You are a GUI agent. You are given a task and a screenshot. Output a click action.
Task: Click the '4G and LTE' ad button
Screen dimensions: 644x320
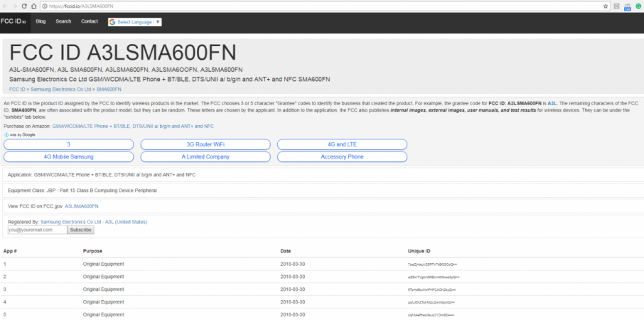(x=342, y=144)
